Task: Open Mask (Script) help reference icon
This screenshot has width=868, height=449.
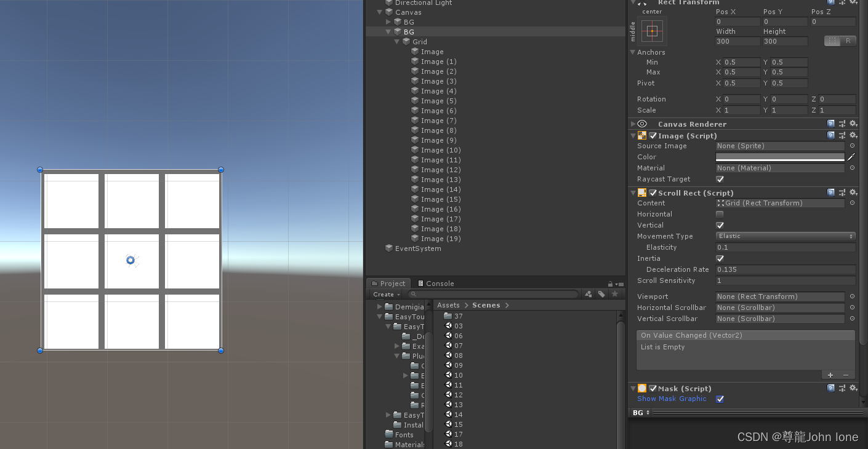Action: [831, 388]
